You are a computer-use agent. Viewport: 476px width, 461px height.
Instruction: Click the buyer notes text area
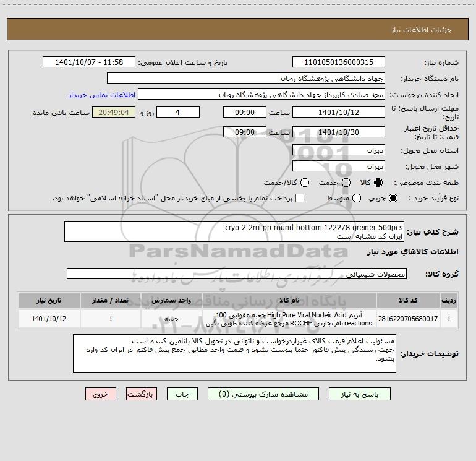click(x=234, y=353)
